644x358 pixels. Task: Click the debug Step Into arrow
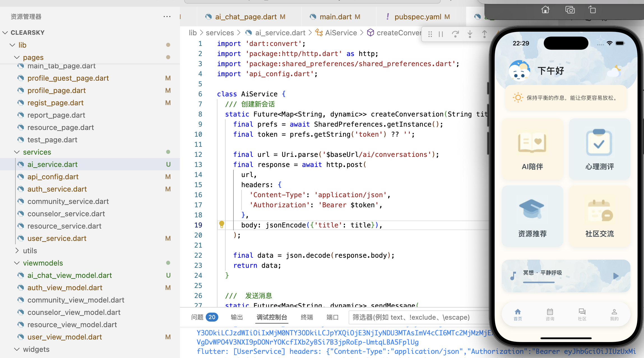pyautogui.click(x=470, y=34)
